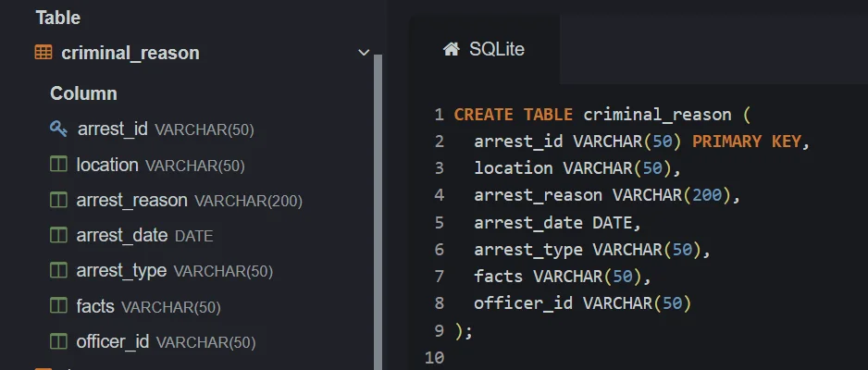Collapse the criminal_reason table chevron
868x370 pixels.
[364, 53]
